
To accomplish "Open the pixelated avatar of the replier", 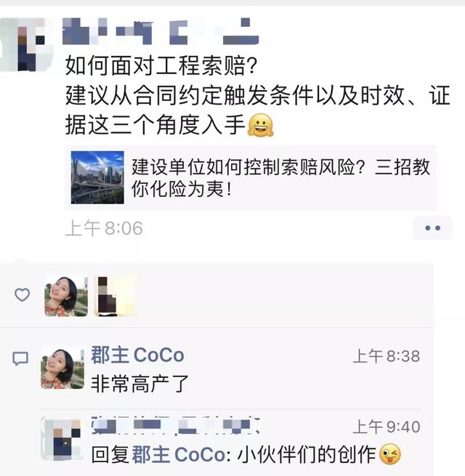I will pos(62,439).
